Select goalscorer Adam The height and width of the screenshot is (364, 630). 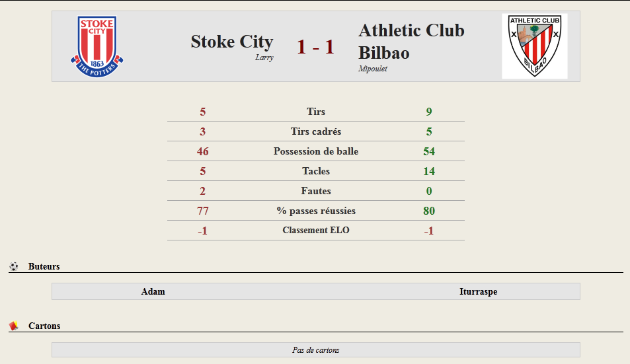tap(153, 292)
